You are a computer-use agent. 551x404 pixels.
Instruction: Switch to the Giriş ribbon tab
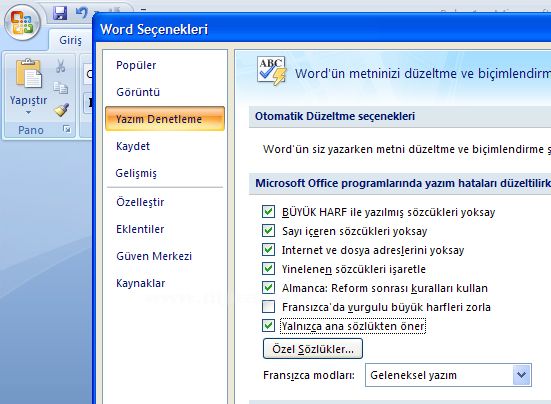[70, 40]
